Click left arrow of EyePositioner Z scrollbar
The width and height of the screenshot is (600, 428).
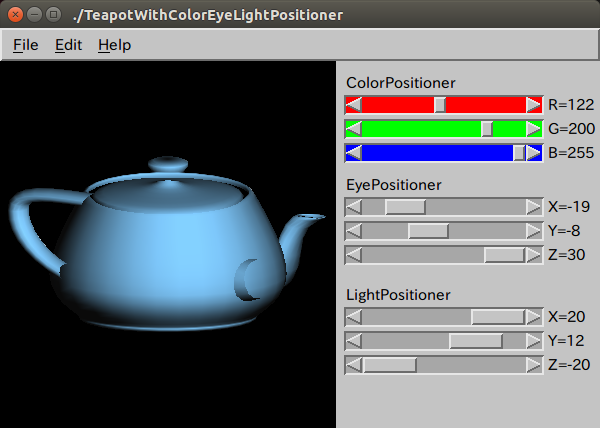(x=354, y=255)
